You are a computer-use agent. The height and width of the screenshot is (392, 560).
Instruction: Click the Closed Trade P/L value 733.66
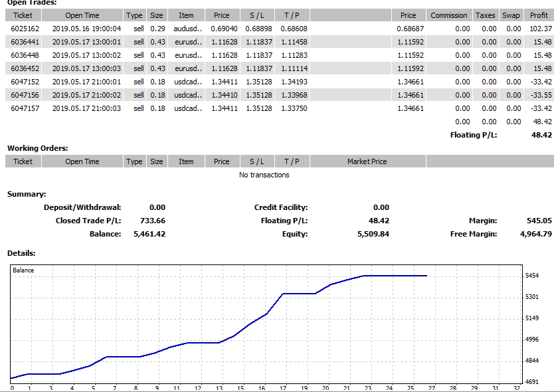pyautogui.click(x=153, y=221)
